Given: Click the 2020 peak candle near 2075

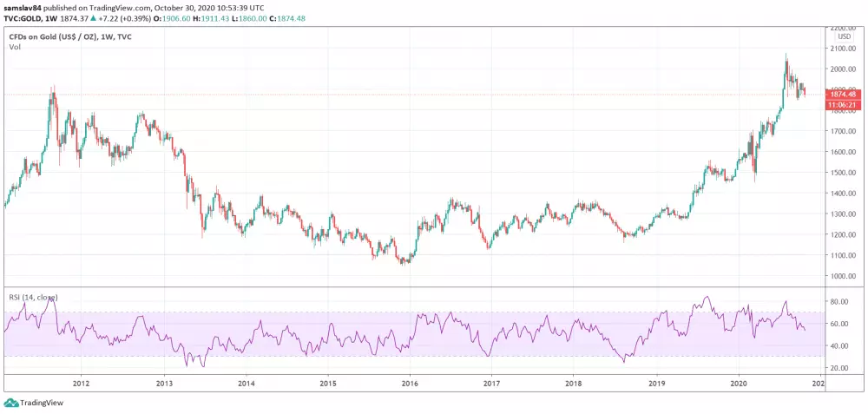Looking at the screenshot, I should pos(786,62).
